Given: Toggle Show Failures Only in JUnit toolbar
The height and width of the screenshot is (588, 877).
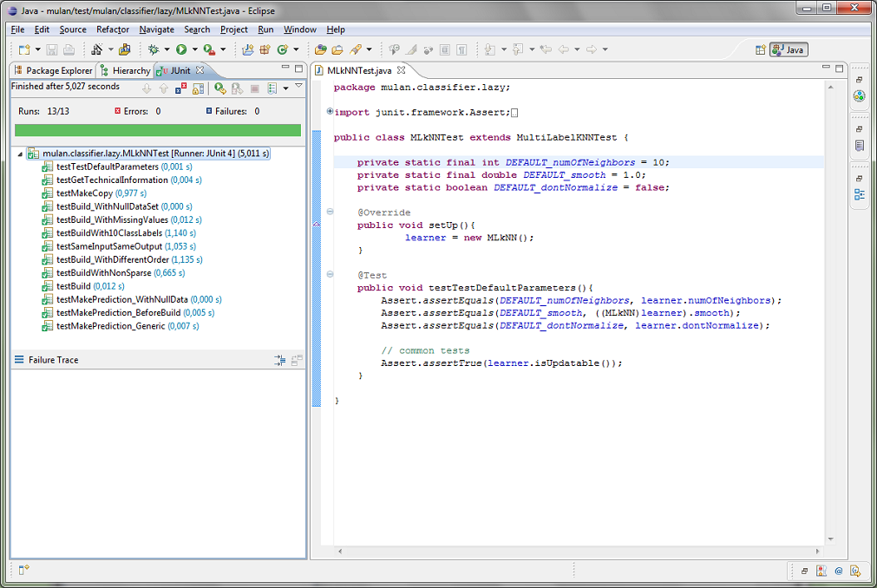Looking at the screenshot, I should click(180, 88).
